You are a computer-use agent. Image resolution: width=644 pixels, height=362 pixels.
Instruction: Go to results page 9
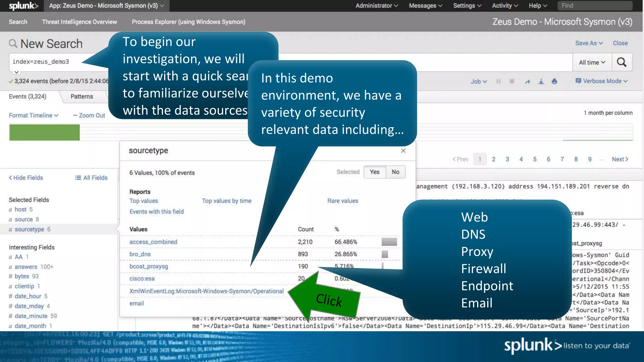point(590,159)
